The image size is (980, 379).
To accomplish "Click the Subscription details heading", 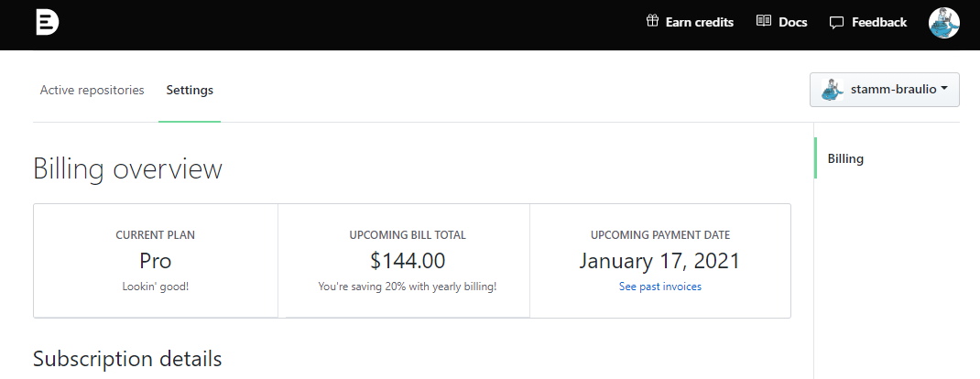I will click(127, 359).
